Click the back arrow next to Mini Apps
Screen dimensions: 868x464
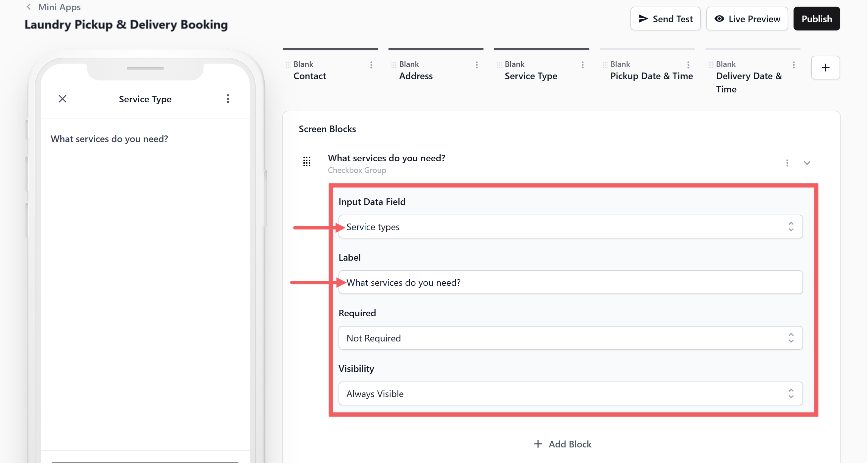(x=29, y=7)
